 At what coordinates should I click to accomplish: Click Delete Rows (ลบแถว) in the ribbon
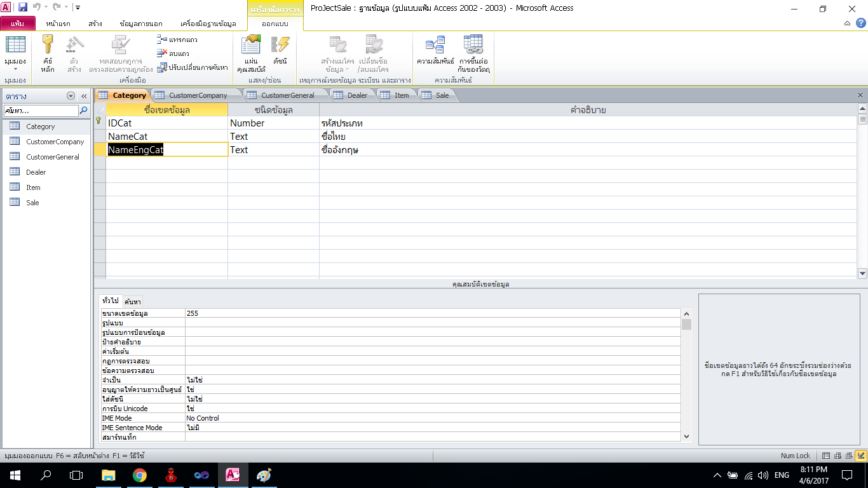(x=173, y=53)
